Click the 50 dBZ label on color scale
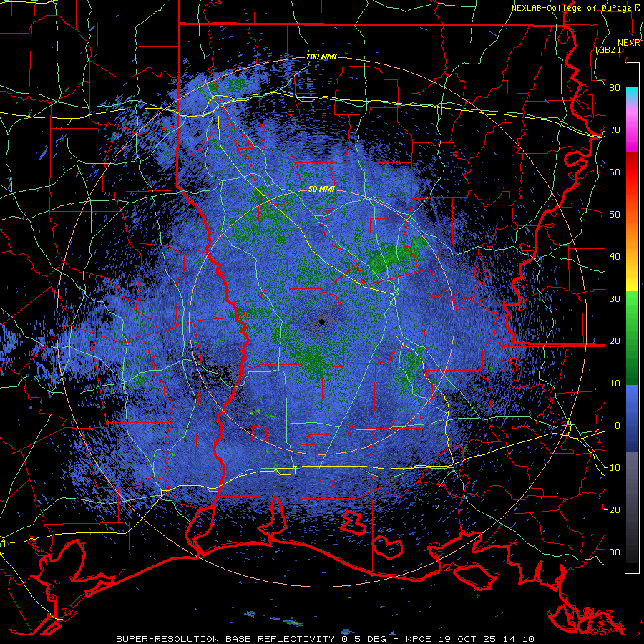The width and height of the screenshot is (644, 644). click(x=615, y=215)
